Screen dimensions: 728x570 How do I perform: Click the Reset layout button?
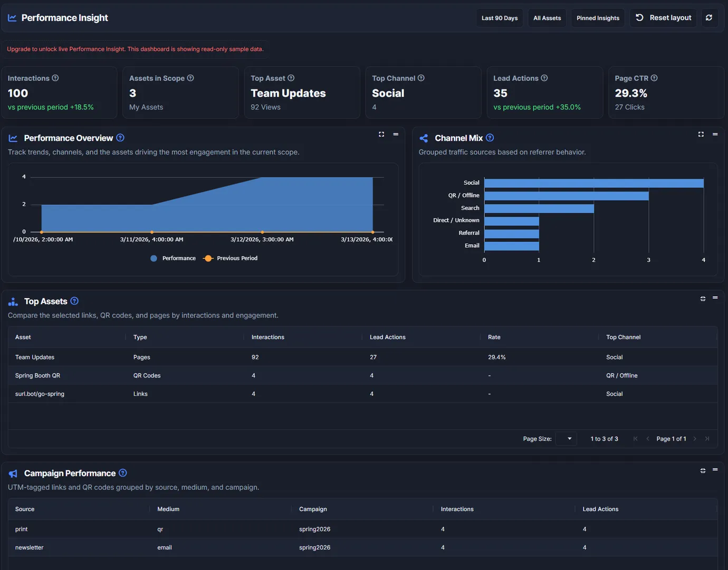click(663, 18)
